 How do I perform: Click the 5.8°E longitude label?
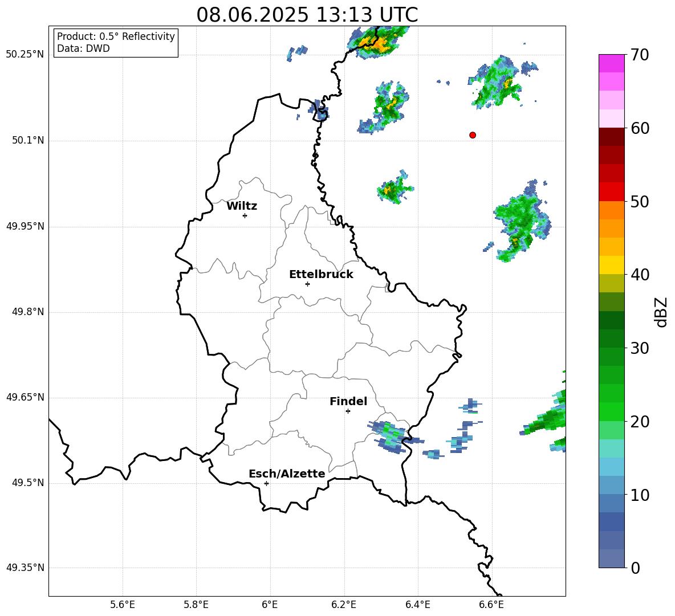point(196,605)
